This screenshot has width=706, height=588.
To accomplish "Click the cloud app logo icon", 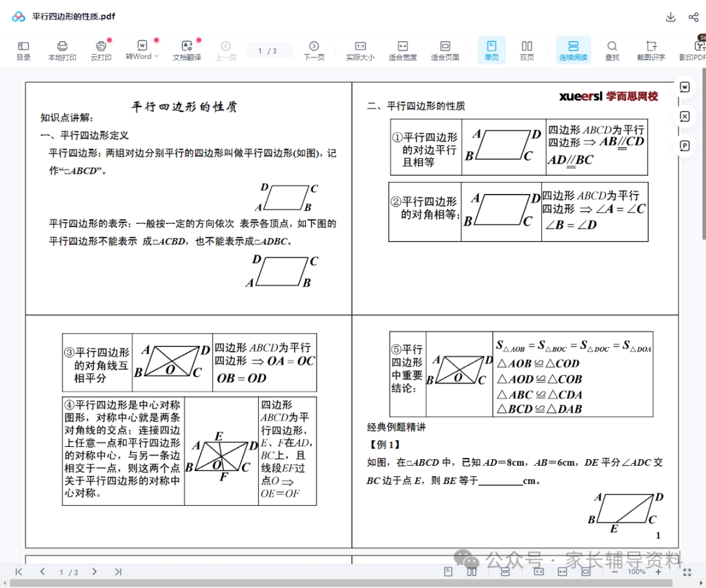I will point(18,16).
